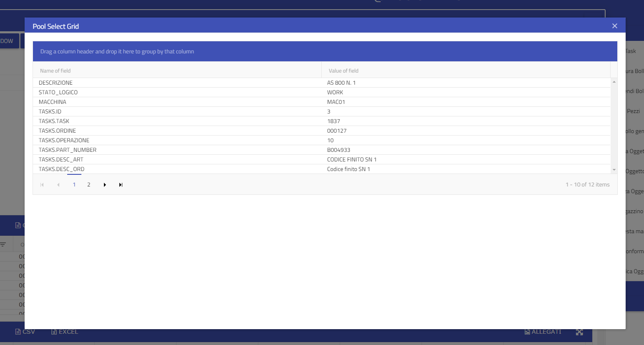This screenshot has width=644, height=345.
Task: Go to the previous page arrow
Action: coord(58,185)
